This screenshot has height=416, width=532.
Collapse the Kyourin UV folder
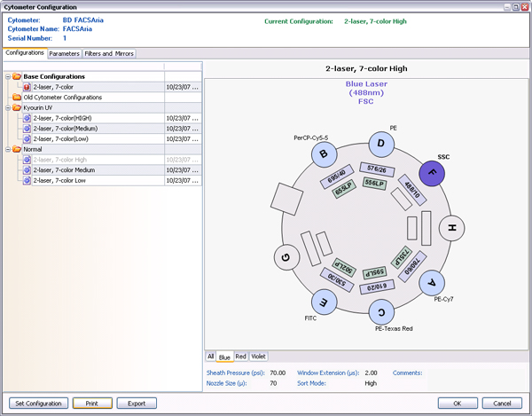point(8,107)
